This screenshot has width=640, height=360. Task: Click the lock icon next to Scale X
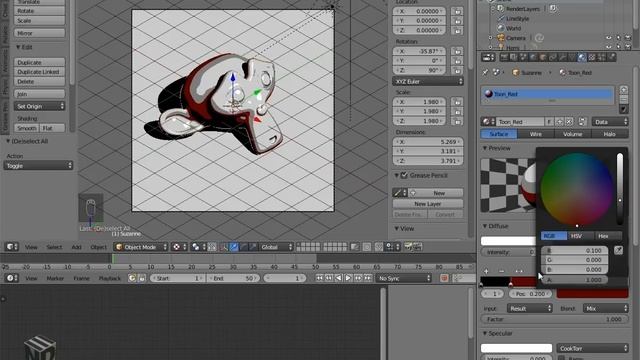(457, 102)
